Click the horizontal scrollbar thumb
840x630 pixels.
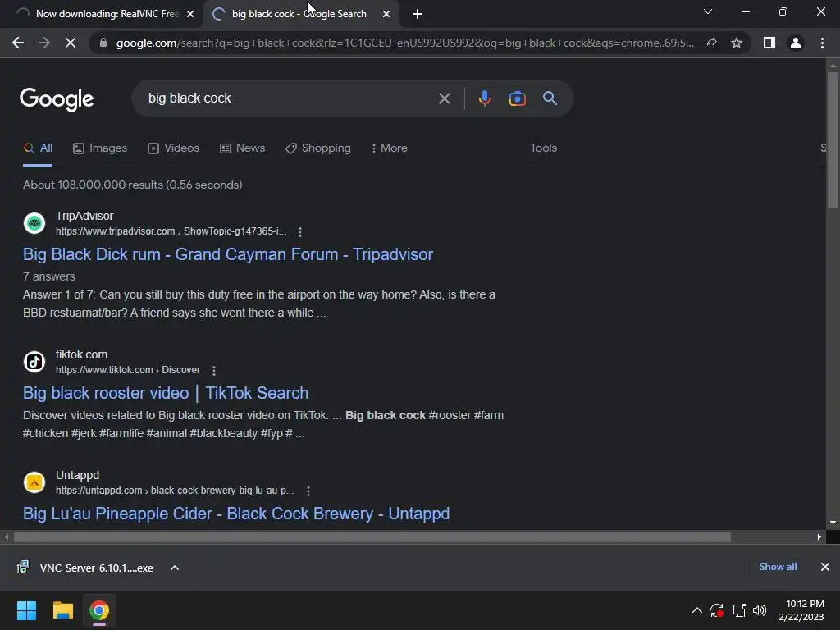[x=372, y=536]
